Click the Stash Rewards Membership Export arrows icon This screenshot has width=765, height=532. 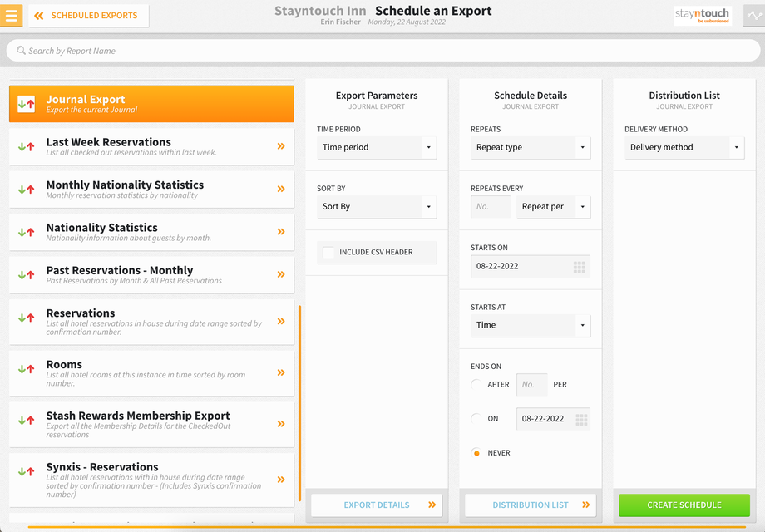[x=27, y=420]
